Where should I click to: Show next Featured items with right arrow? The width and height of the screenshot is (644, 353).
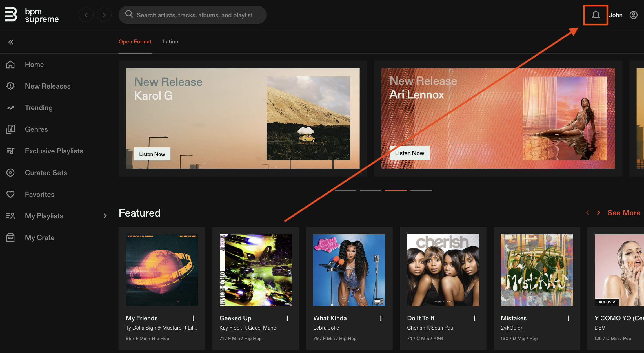tap(599, 213)
